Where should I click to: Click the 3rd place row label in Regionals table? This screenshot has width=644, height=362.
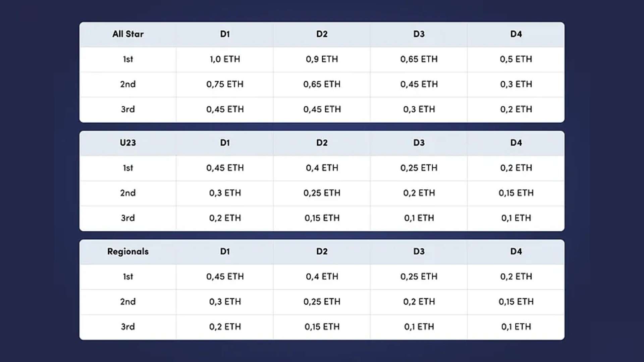click(128, 327)
